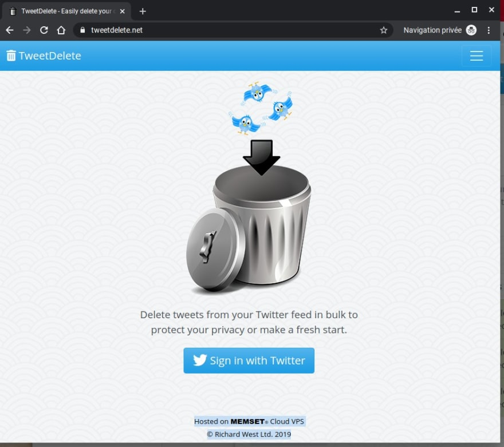Open a new browser tab
The image size is (504, 447).
click(x=143, y=11)
